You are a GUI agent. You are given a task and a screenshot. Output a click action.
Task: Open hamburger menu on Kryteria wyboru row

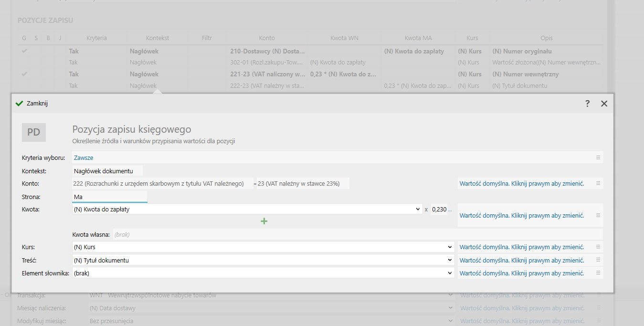(x=598, y=158)
